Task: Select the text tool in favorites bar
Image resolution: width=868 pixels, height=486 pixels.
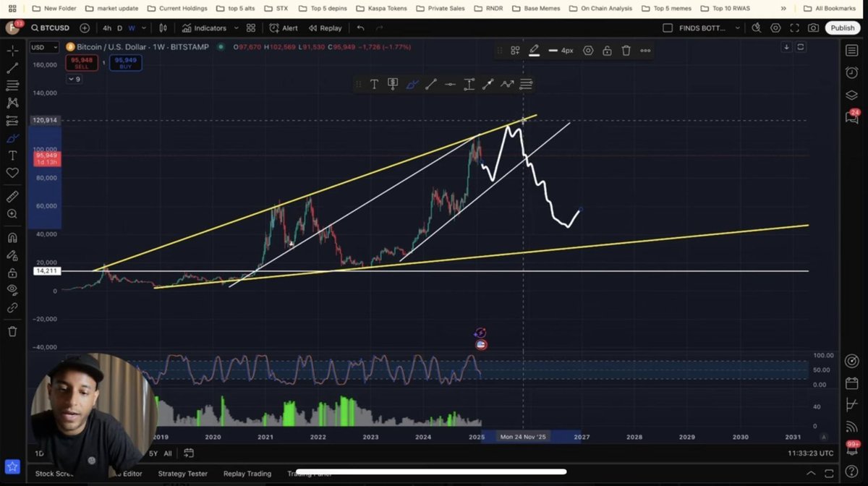Action: pos(374,85)
